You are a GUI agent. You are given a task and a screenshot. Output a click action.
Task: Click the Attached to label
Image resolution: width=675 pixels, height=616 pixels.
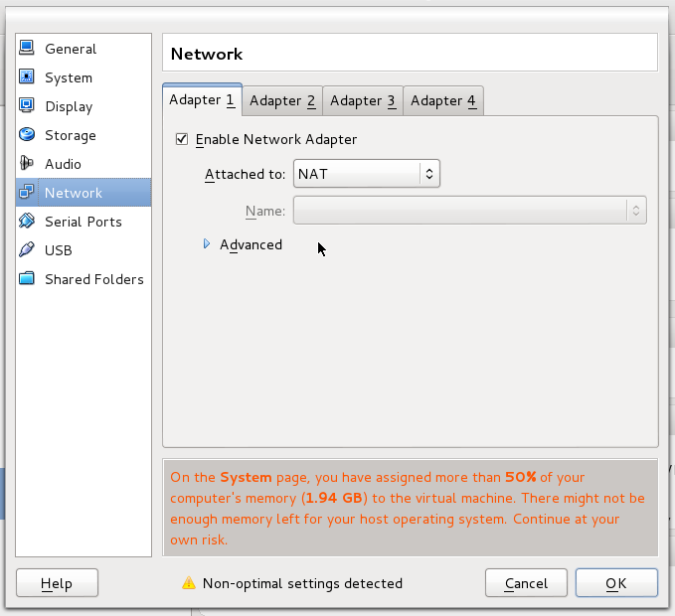(245, 174)
